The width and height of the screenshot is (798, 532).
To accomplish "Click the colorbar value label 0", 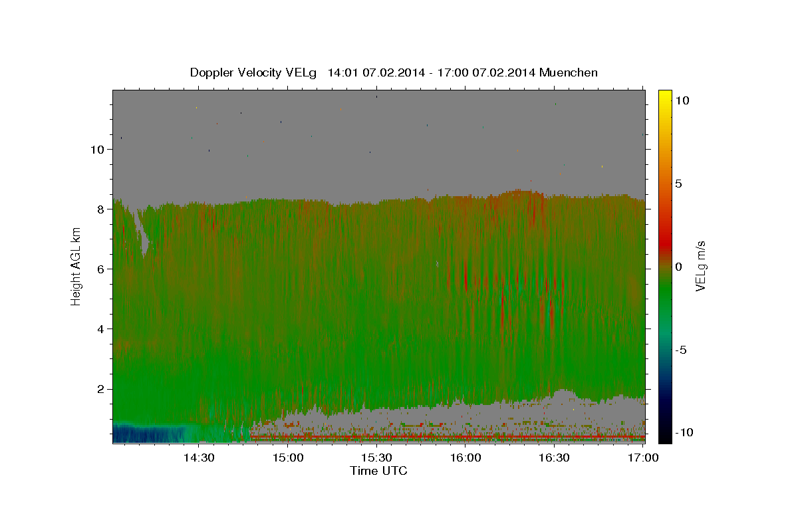I will pyautogui.click(x=678, y=267).
